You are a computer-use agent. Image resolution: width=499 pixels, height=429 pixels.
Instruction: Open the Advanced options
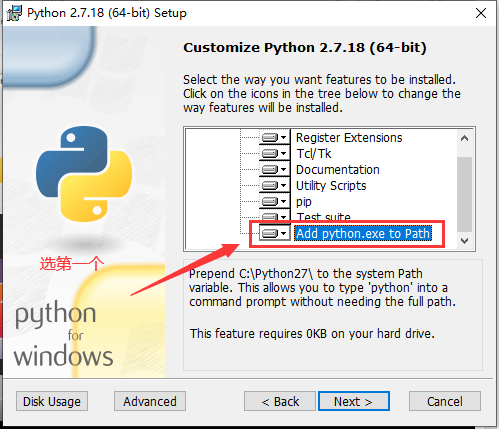(x=150, y=401)
